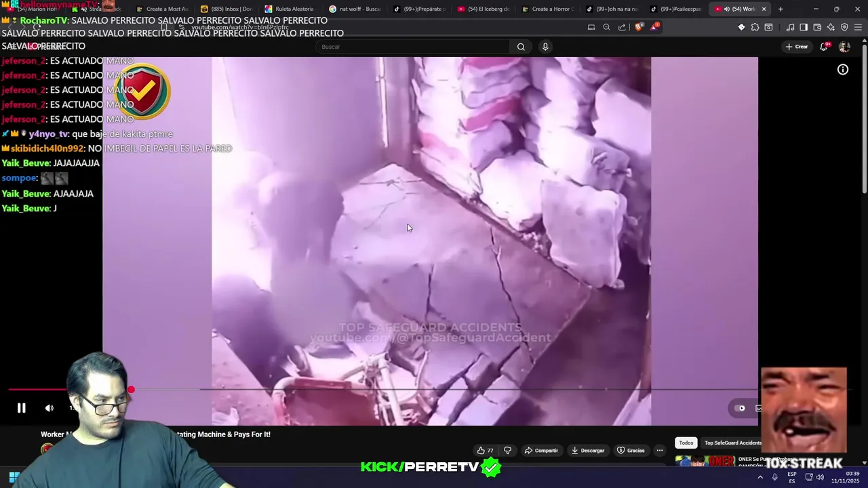Click the youtube.com address bar URL

click(x=239, y=28)
